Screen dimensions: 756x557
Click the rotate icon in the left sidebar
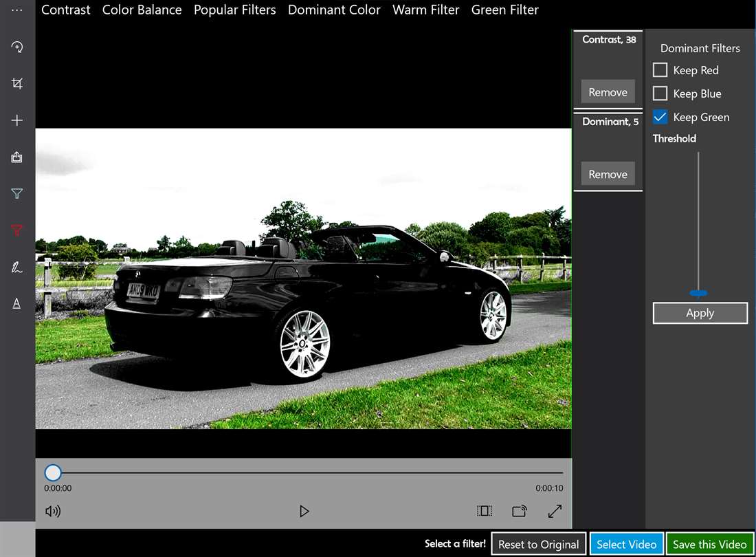(x=17, y=47)
